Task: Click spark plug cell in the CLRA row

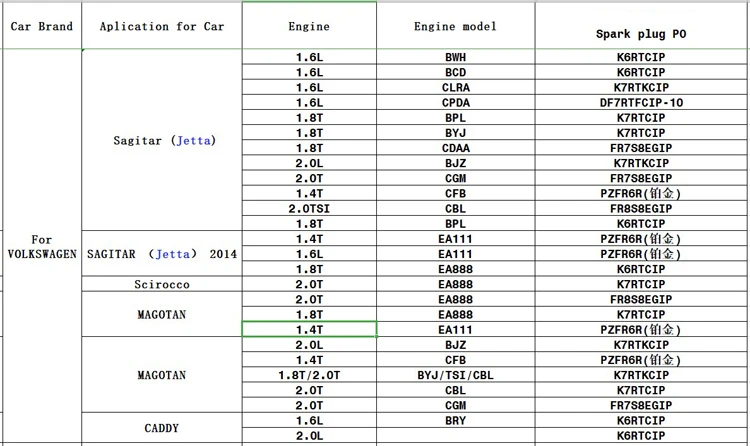Action: point(641,87)
